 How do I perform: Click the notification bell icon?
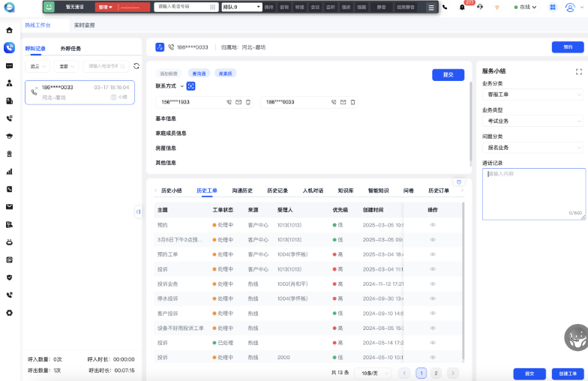[462, 7]
